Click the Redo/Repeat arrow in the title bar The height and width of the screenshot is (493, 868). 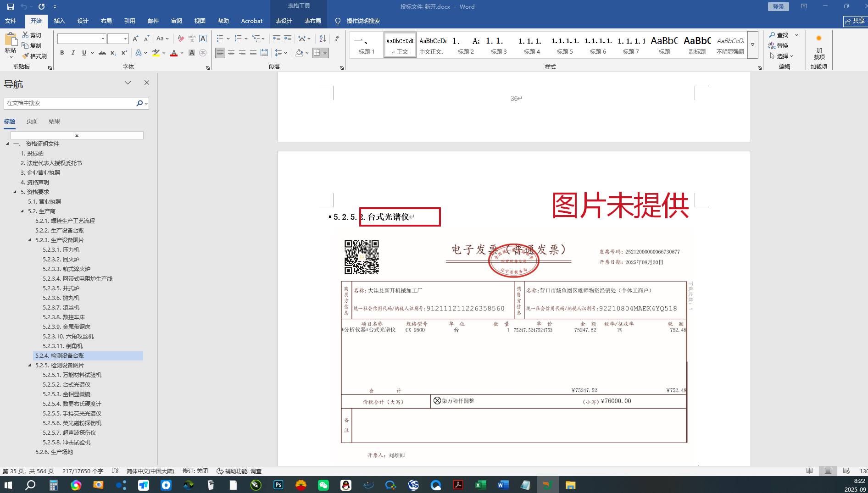pos(42,7)
